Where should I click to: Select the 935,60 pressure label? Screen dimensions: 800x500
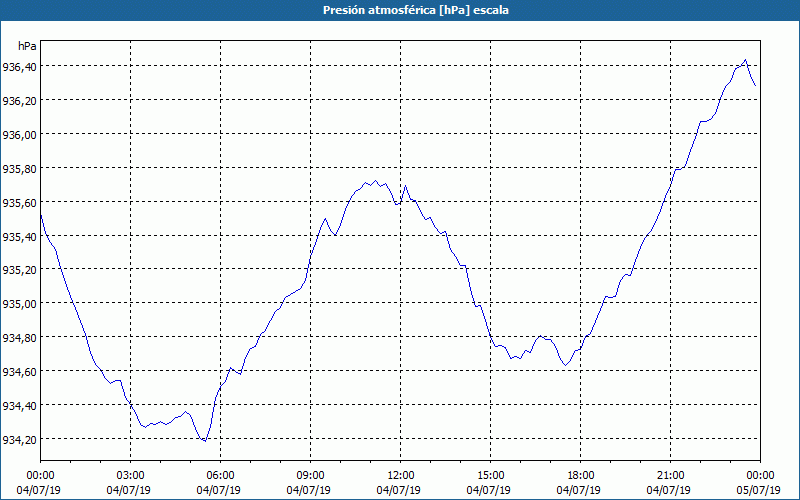click(x=19, y=203)
